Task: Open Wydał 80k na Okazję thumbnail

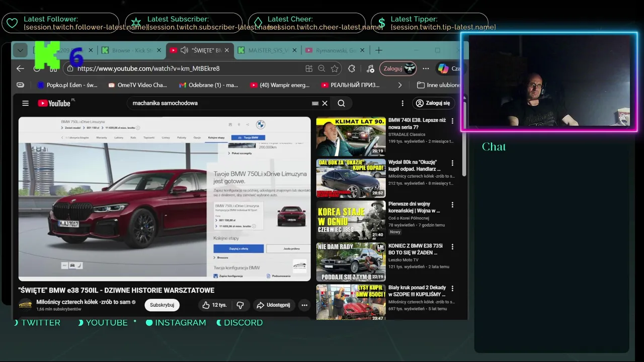Action: click(351, 178)
